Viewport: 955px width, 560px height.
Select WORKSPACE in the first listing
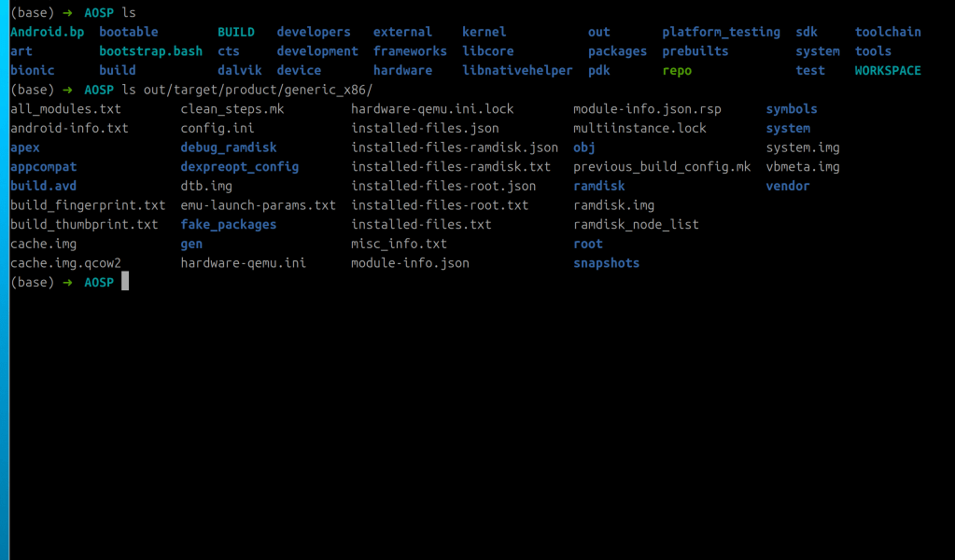(887, 71)
